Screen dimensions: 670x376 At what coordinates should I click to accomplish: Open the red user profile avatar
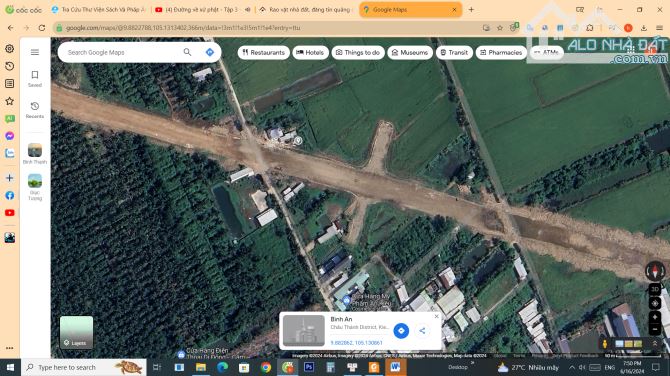(x=628, y=28)
